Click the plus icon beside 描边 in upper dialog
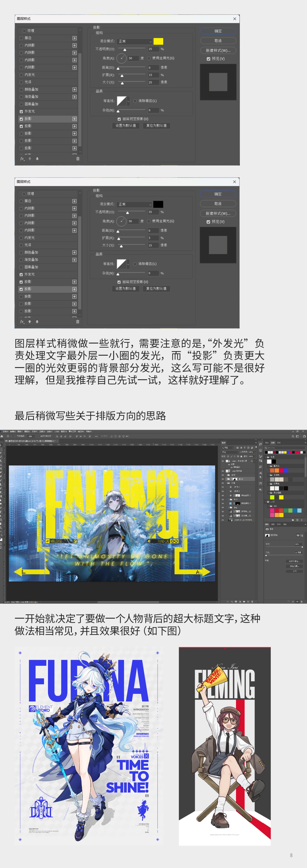This screenshot has height=868, width=307. pos(75,38)
